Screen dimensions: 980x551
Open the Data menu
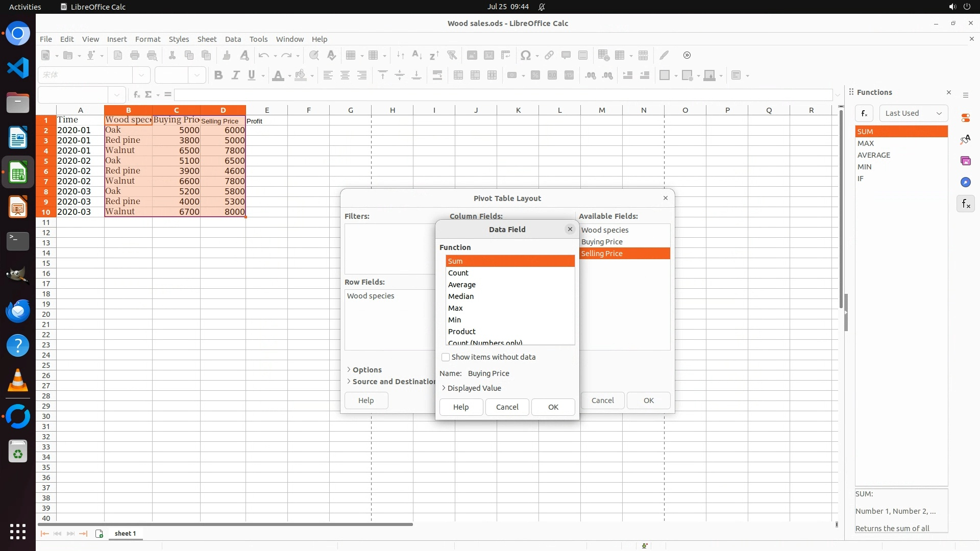233,39
